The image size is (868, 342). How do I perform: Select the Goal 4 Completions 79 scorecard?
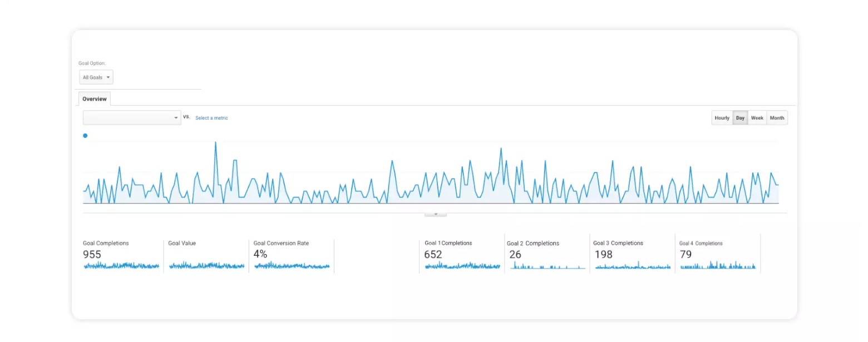click(x=718, y=256)
